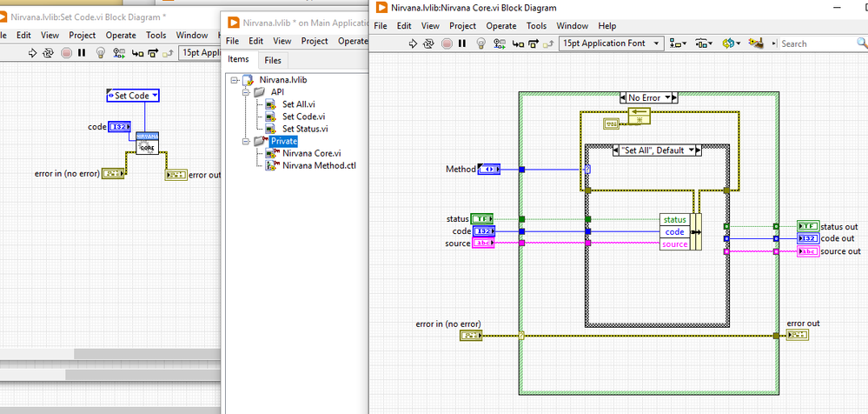
Task: Open the 15pt Application Font dropdown
Action: pos(612,43)
